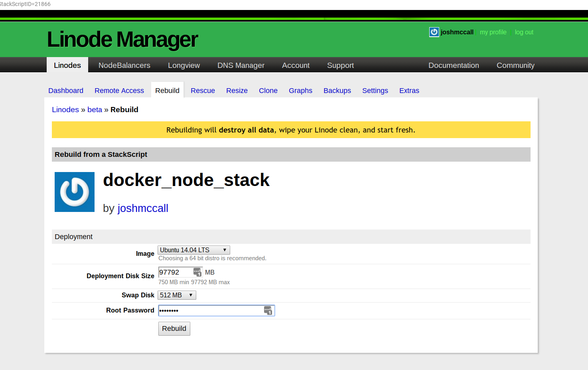Open the DNS Manager menu
This screenshot has height=370, width=588.
tap(241, 65)
